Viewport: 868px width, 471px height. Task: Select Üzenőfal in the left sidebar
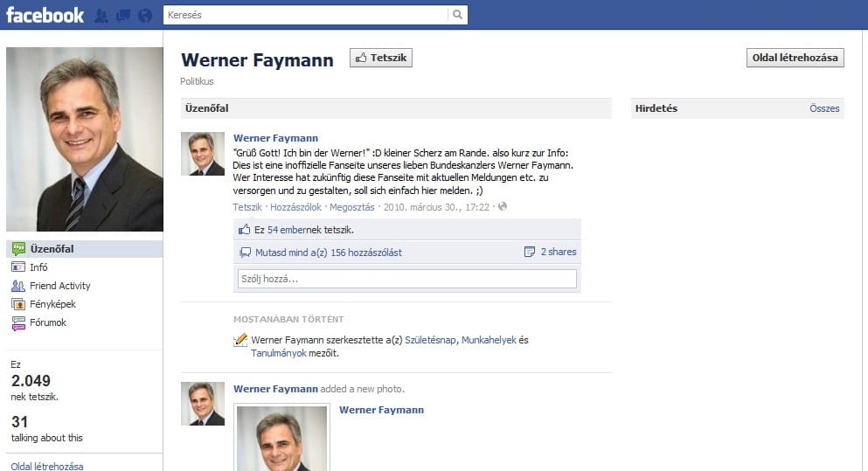[85, 249]
